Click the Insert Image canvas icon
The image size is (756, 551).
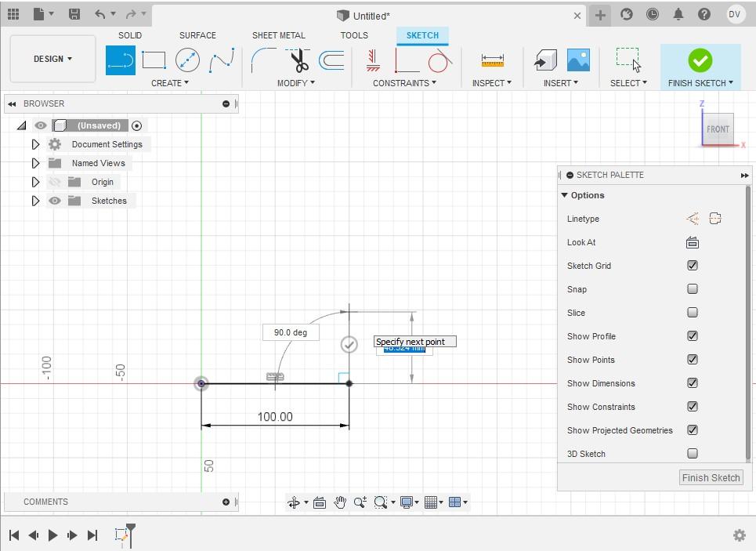tap(578, 60)
